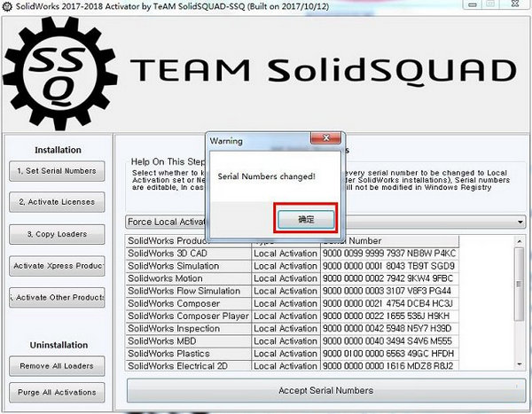Edit the serial number for SolidWorks Flow Simulation
Image resolution: width=532 pixels, height=414 pixels.
[x=389, y=291]
